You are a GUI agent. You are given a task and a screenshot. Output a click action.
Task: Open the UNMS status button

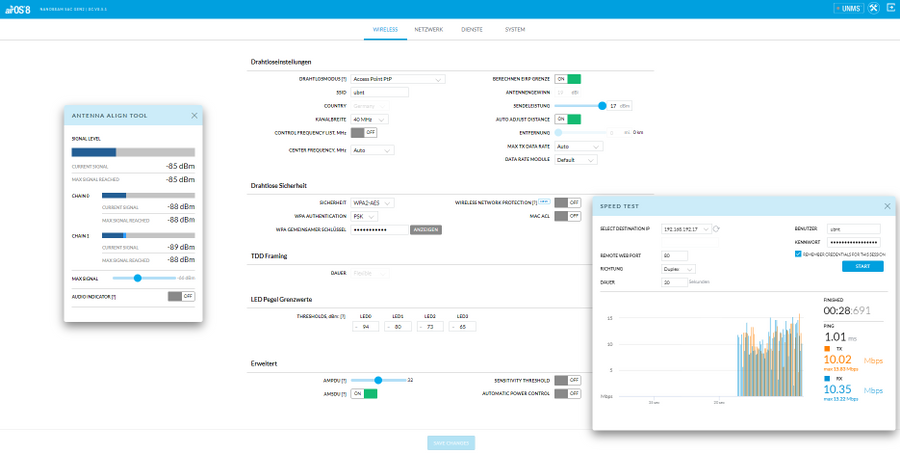848,9
